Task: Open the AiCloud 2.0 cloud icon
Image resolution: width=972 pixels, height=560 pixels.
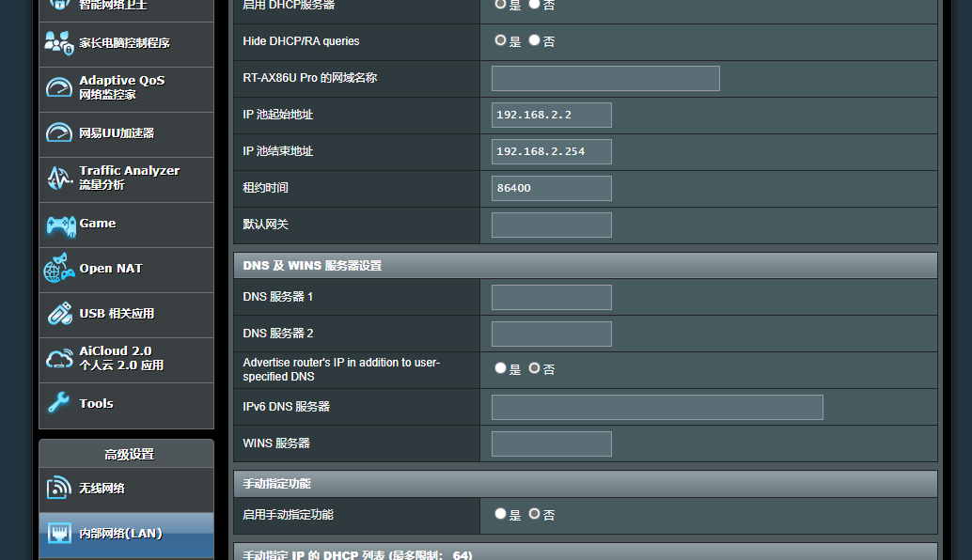Action: (59, 359)
